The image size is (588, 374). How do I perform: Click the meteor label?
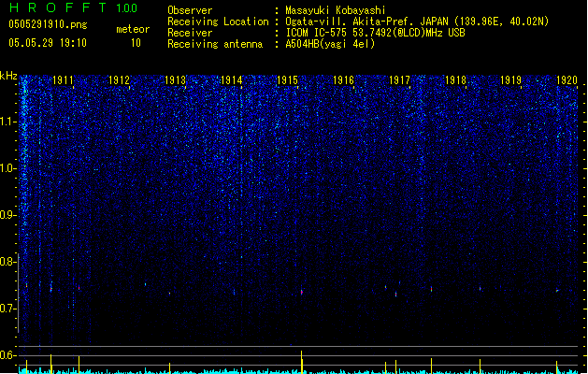click(x=133, y=29)
